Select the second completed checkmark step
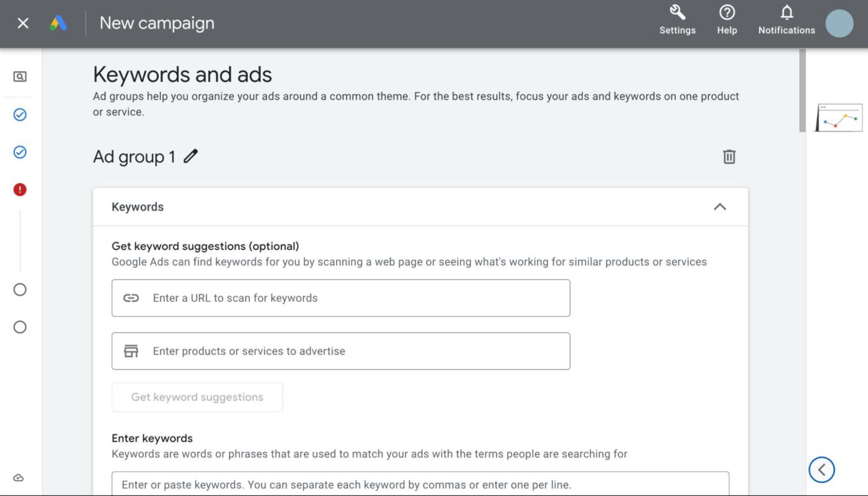Viewport: 868px width, 496px height. pyautogui.click(x=19, y=152)
